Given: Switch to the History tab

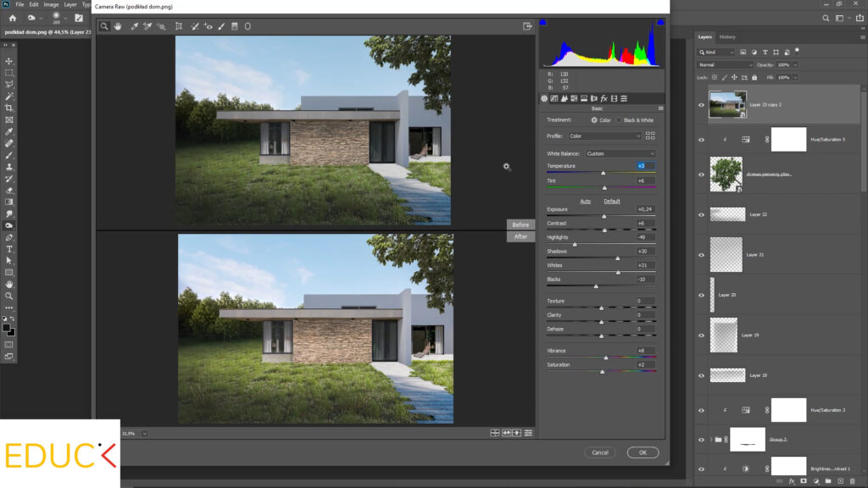Looking at the screenshot, I should pyautogui.click(x=727, y=37).
